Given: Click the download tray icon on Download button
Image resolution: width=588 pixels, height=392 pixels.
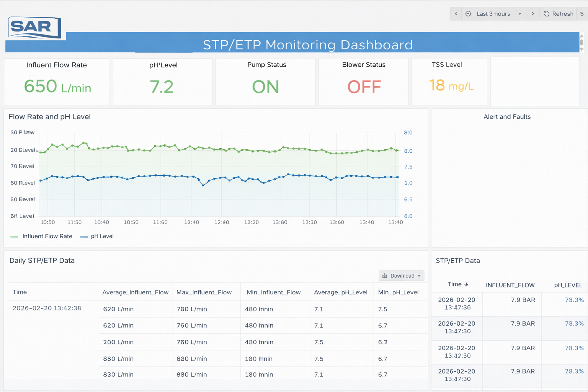Looking at the screenshot, I should click(385, 276).
